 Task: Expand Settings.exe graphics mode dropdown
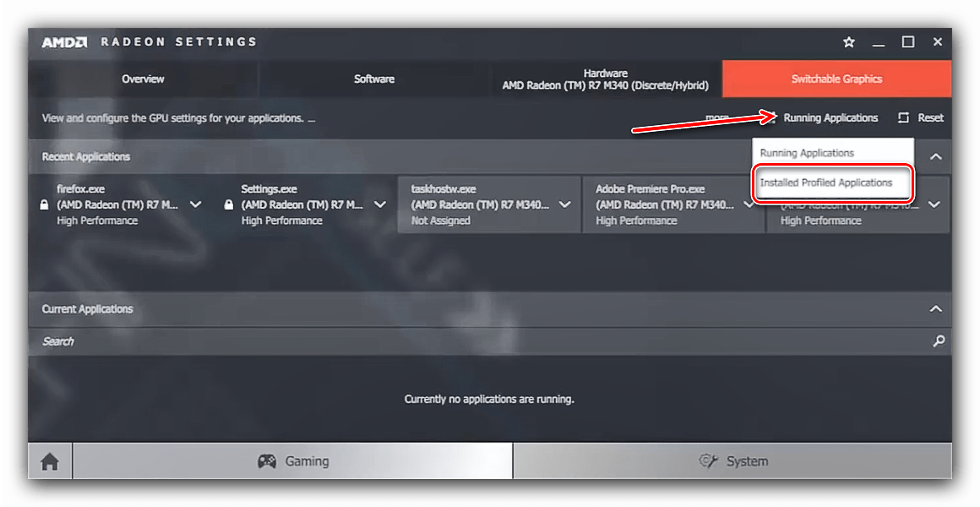[380, 204]
